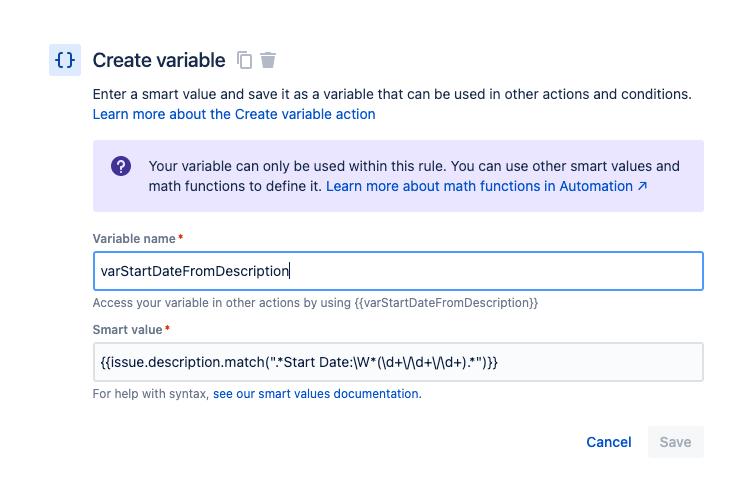Save the new variable
The height and width of the screenshot is (477, 756).
(x=675, y=442)
